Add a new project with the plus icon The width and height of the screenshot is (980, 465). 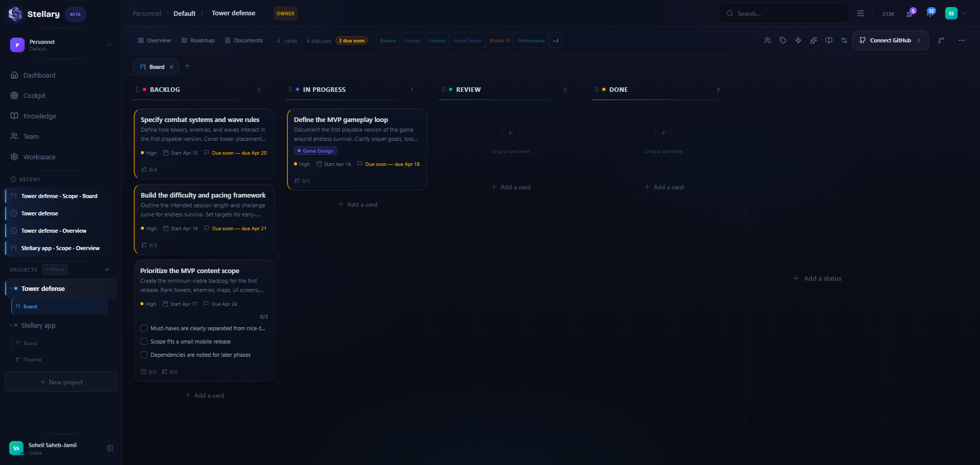(x=107, y=270)
